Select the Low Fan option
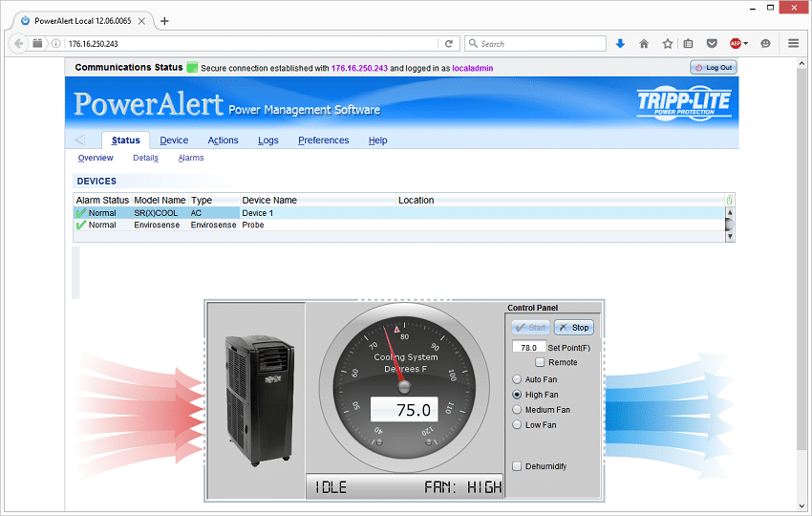 [517, 425]
